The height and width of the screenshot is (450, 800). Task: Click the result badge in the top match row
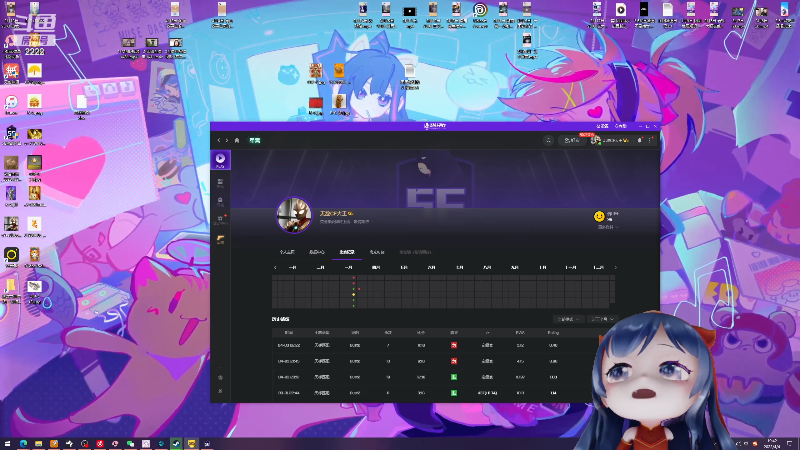[x=454, y=345]
